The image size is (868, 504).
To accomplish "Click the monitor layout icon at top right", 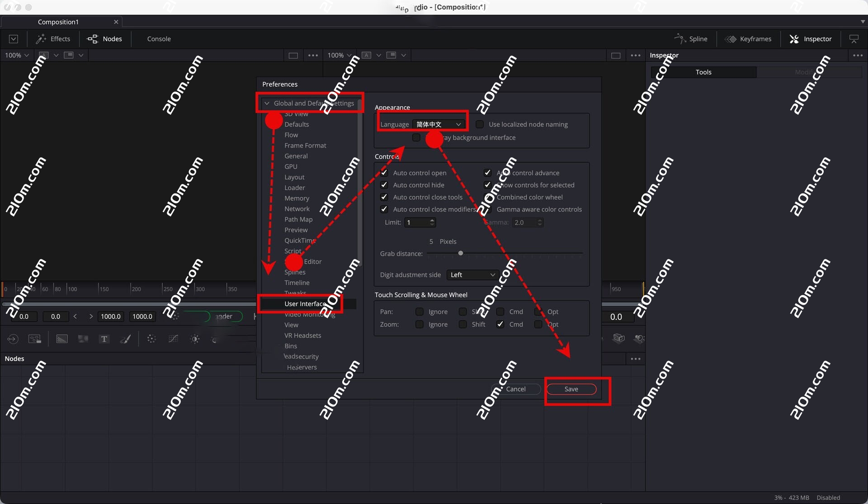I will [854, 39].
